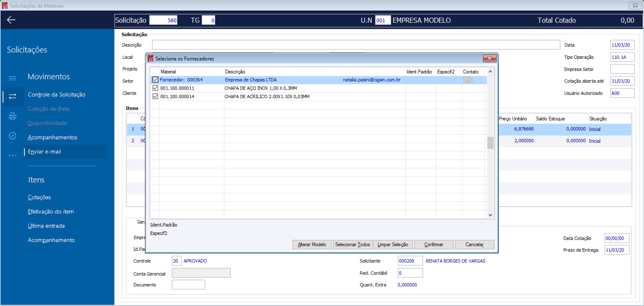Confirm the supplier selection

pyautogui.click(x=434, y=245)
